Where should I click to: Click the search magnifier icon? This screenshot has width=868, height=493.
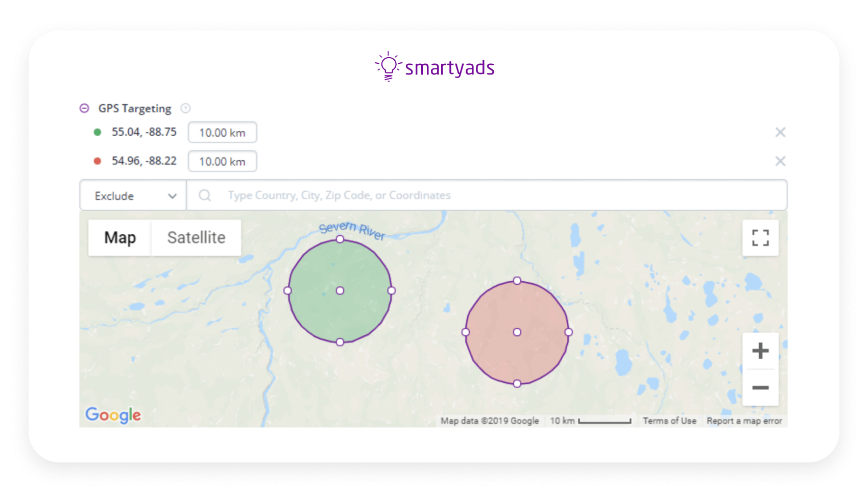205,195
